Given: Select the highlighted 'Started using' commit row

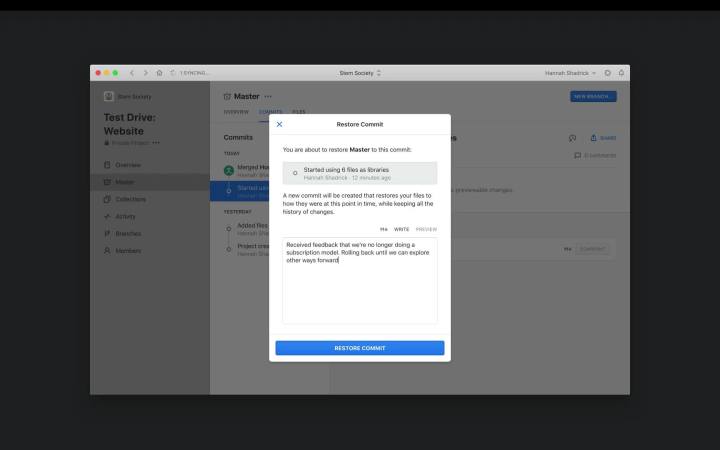Looking at the screenshot, I should 240,191.
